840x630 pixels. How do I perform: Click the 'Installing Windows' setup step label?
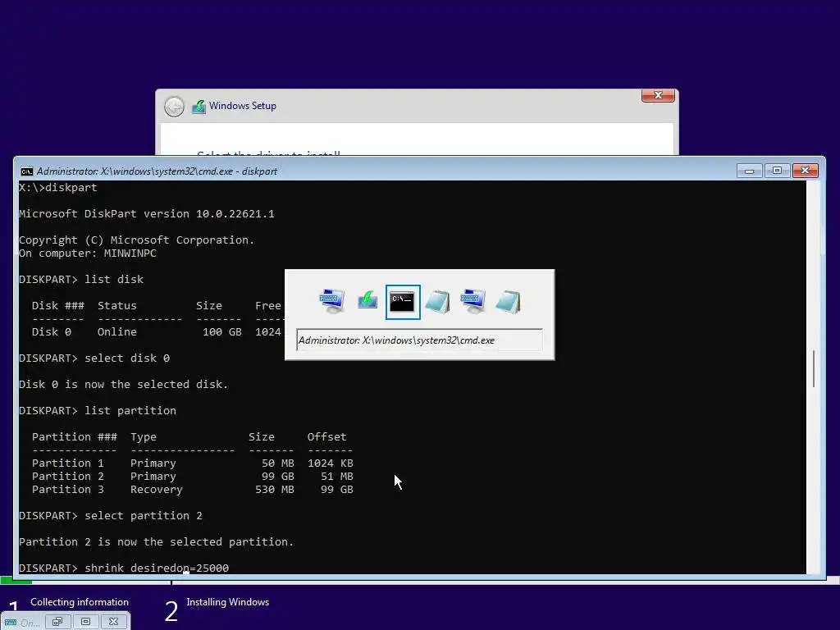[x=228, y=602]
